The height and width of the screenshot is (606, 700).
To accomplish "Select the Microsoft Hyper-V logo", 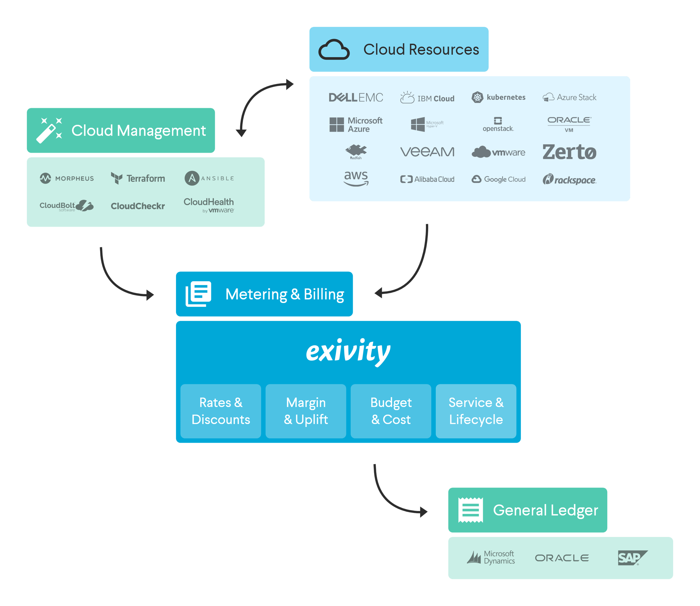I will point(427,124).
